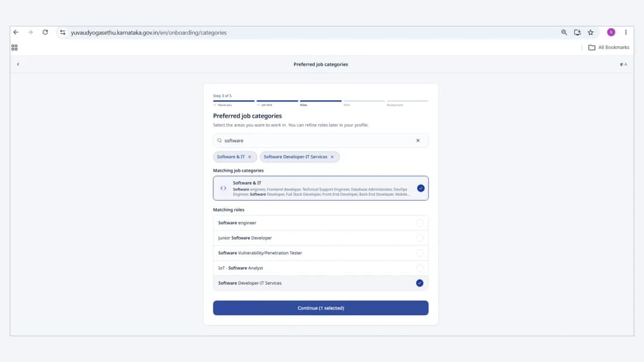Go back using the browser back arrow
Screen dimensions: 644x362
coord(16,32)
